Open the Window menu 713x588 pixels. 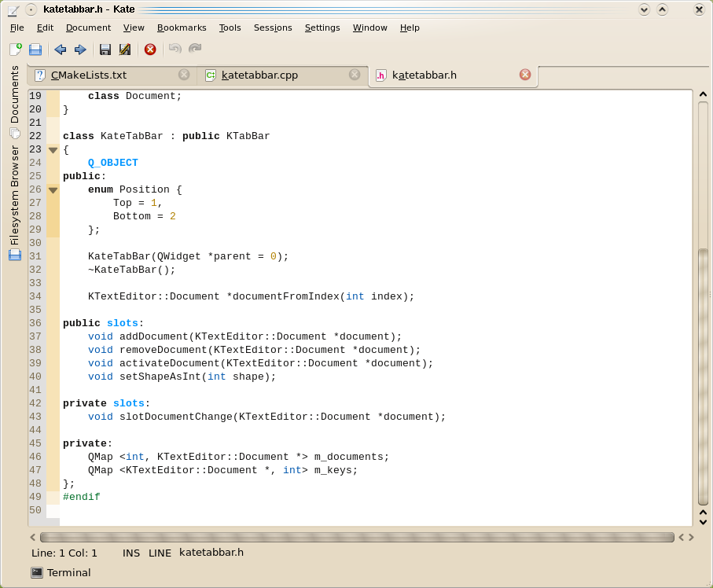[369, 28]
